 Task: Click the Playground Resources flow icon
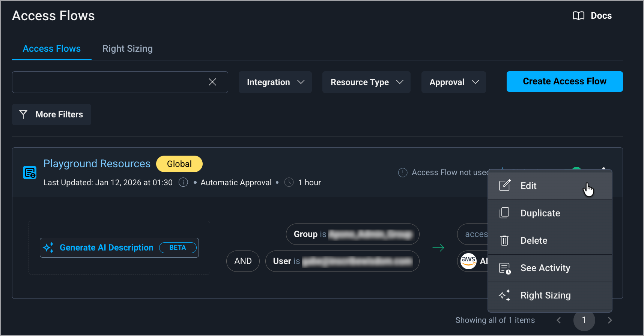point(30,172)
